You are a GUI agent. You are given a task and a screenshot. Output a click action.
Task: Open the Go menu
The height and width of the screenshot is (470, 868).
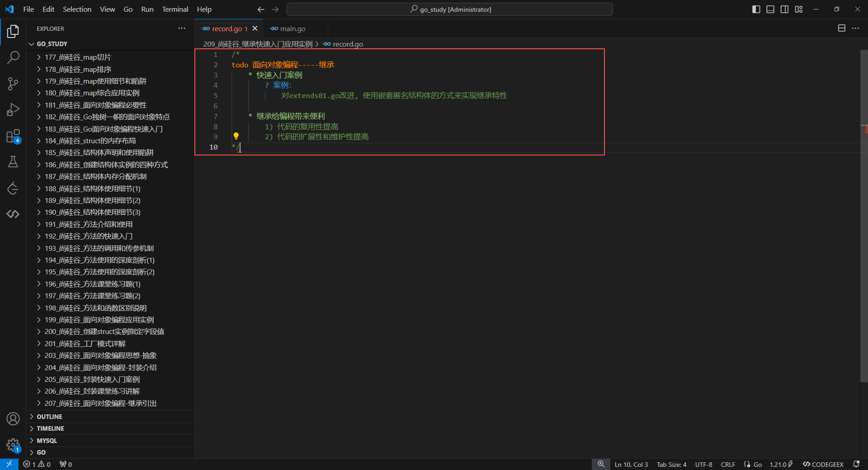tap(128, 9)
